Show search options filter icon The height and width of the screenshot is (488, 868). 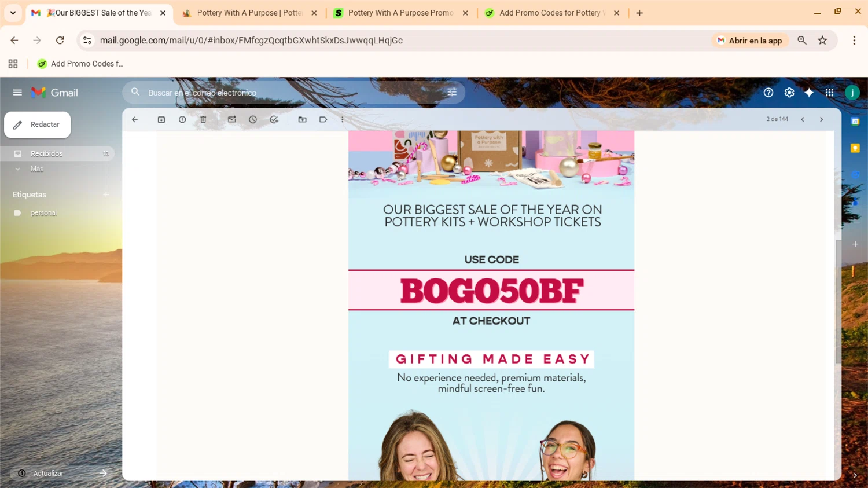pyautogui.click(x=452, y=92)
